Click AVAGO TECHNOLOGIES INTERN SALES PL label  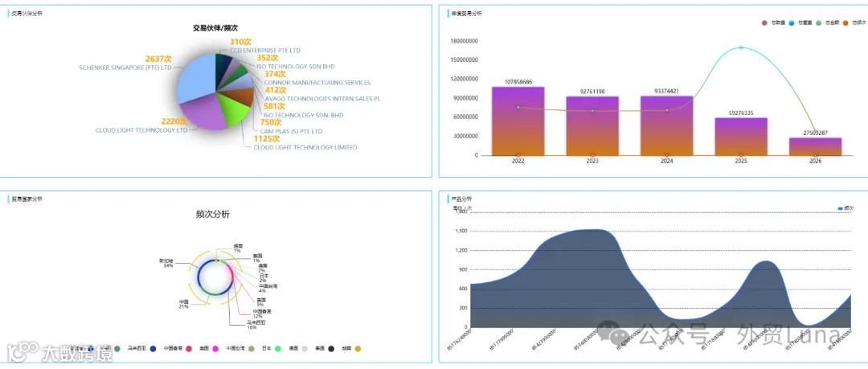323,99
